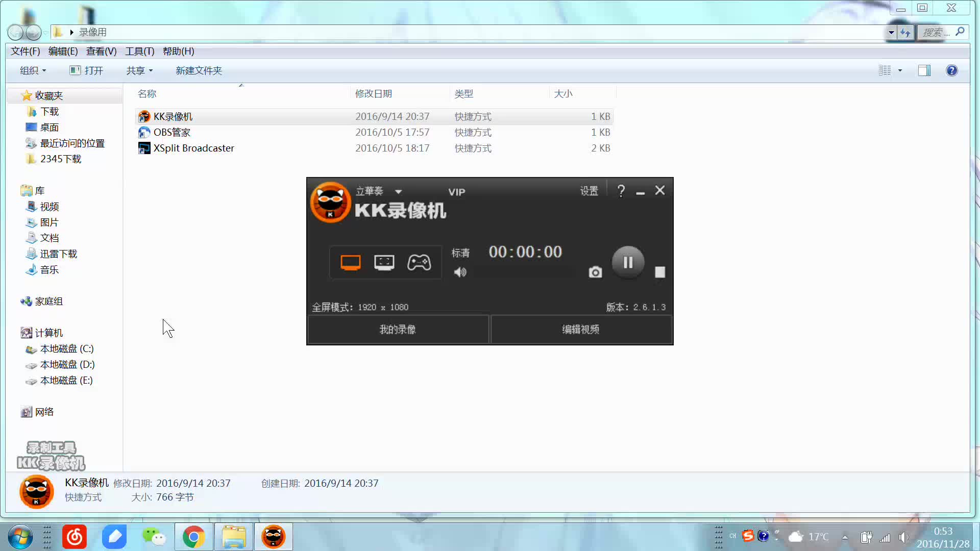Open the Windows Start button
Screen dimensions: 980x551
coord(20,537)
